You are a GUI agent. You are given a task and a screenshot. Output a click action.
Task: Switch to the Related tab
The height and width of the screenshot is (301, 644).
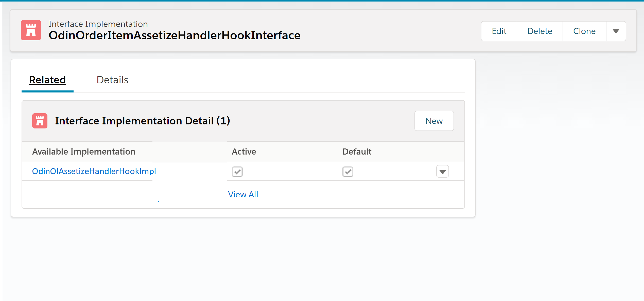coord(47,80)
